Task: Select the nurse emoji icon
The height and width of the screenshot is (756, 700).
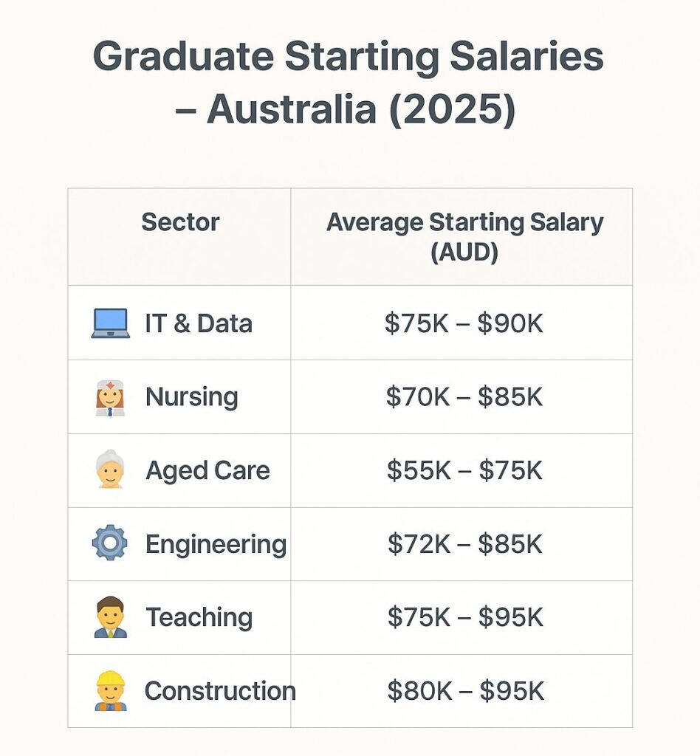Action: (111, 398)
